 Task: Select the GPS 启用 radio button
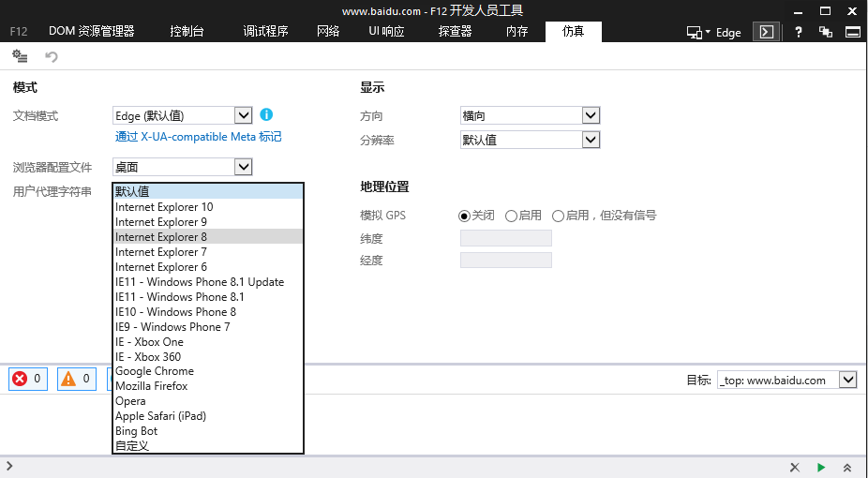(x=511, y=216)
